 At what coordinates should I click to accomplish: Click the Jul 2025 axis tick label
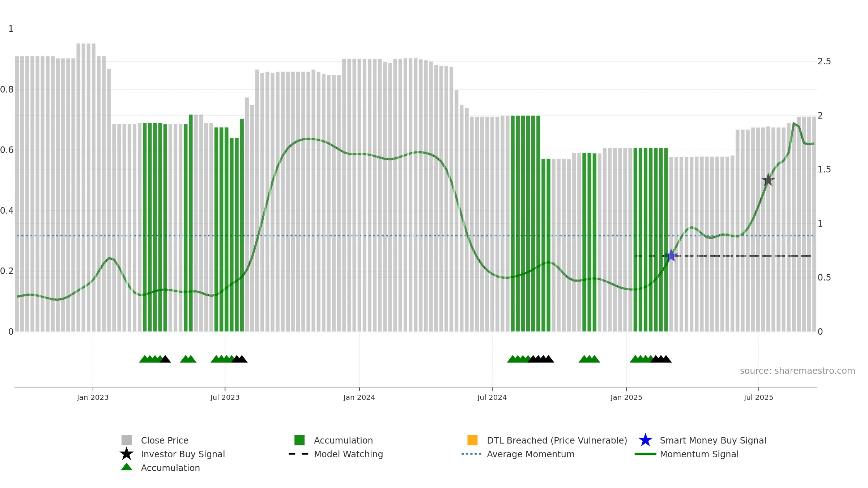[x=758, y=398]
